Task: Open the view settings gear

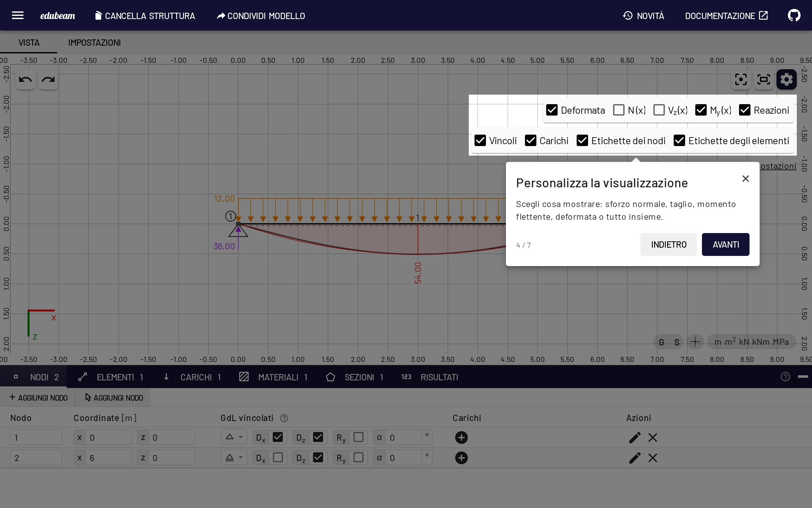Action: click(787, 80)
